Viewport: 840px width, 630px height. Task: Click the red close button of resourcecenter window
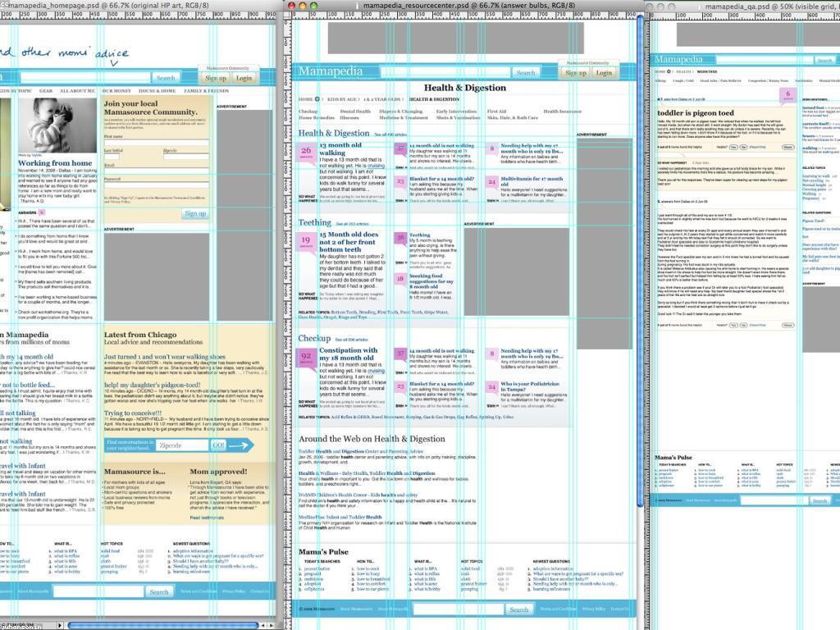(x=291, y=6)
